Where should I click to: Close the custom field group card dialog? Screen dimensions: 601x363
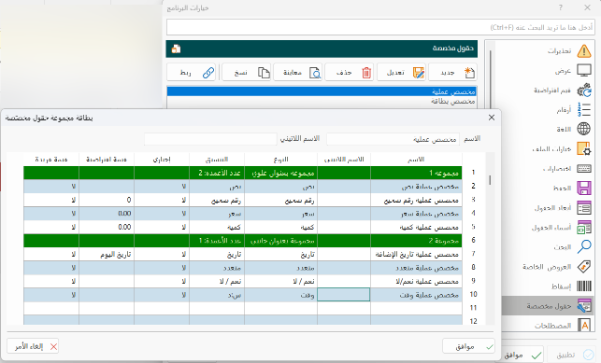point(491,118)
